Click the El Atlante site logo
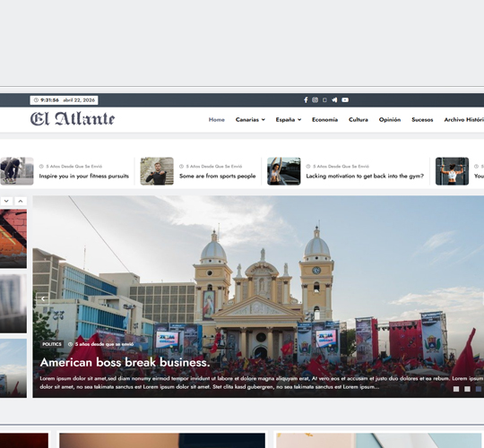 pyautogui.click(x=73, y=119)
